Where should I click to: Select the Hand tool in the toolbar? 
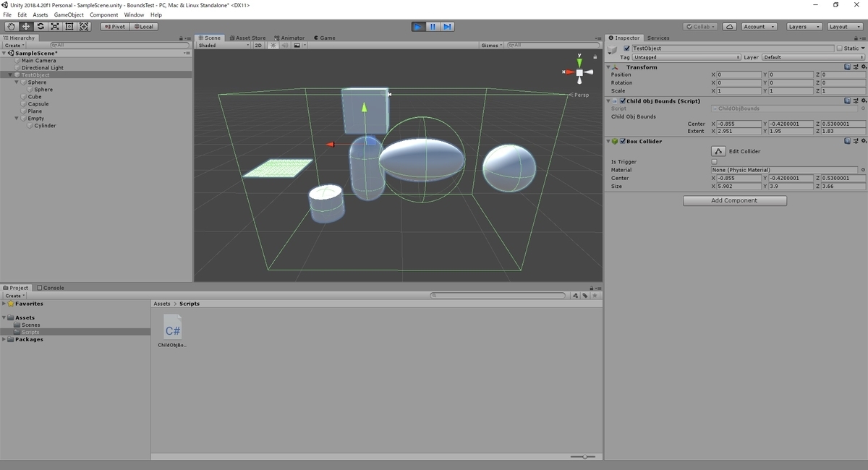(11, 27)
